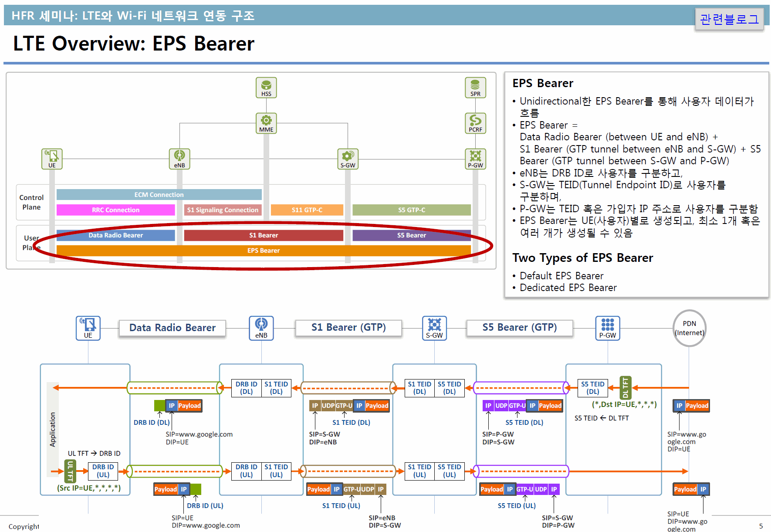Image resolution: width=771 pixels, height=532 pixels.
Task: Select the green S5 GTP-C bar
Action: 412,210
